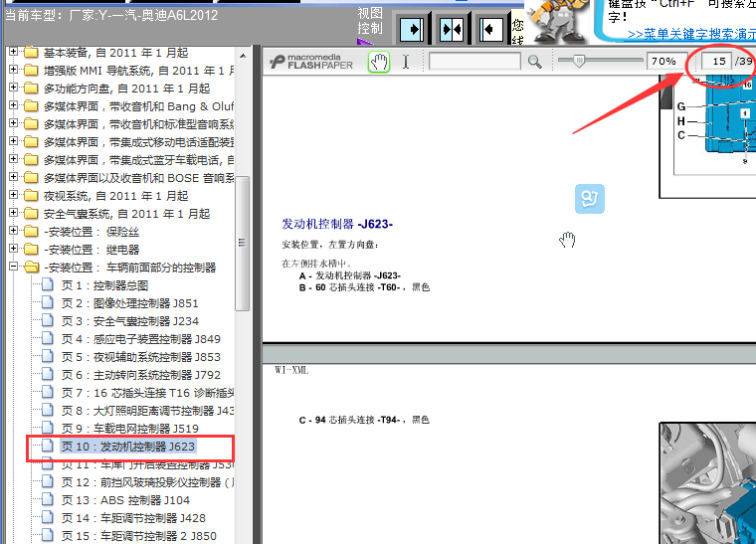The height and width of the screenshot is (544, 756).
Task: Expand the 增强版 MMI 导航系统 folder
Action: (x=14, y=70)
